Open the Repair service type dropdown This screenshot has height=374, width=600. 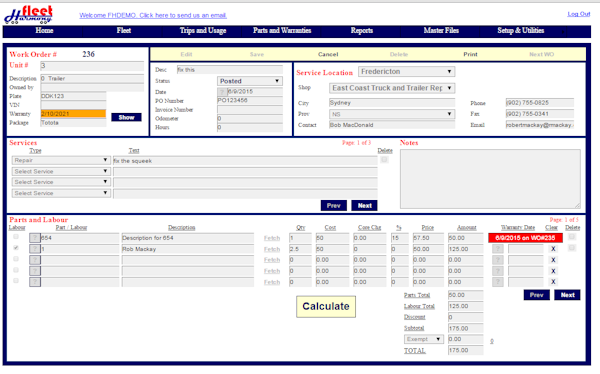point(61,160)
